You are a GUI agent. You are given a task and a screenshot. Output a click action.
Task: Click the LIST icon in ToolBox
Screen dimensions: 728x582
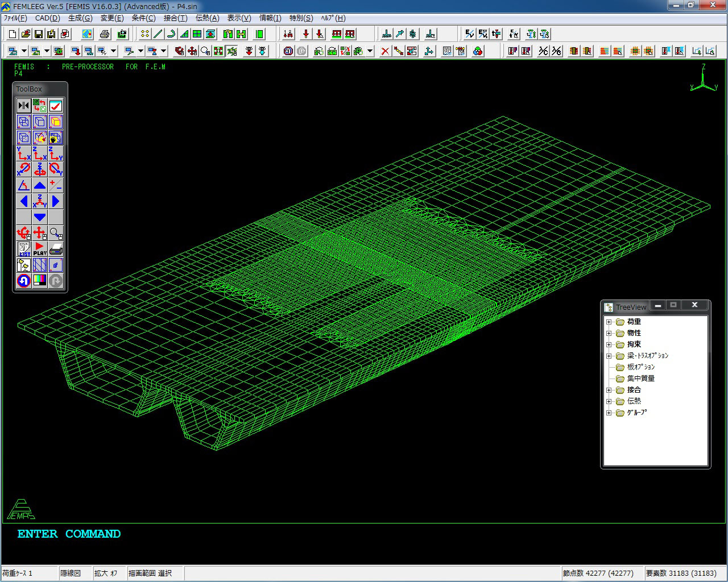[x=24, y=249]
